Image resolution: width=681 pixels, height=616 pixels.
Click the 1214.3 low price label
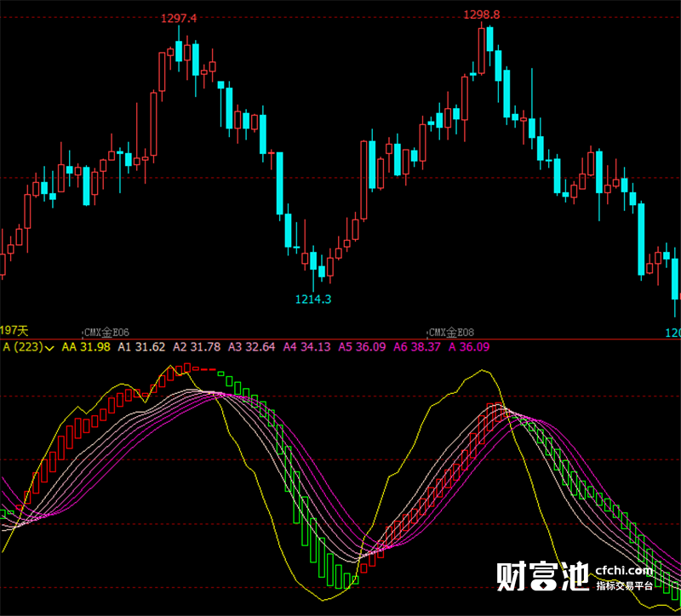point(313,299)
